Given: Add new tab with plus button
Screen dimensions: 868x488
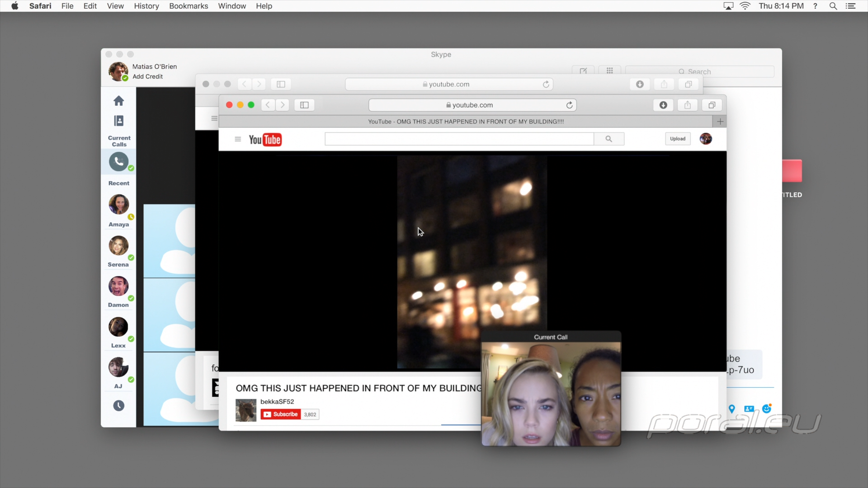Looking at the screenshot, I should 720,121.
